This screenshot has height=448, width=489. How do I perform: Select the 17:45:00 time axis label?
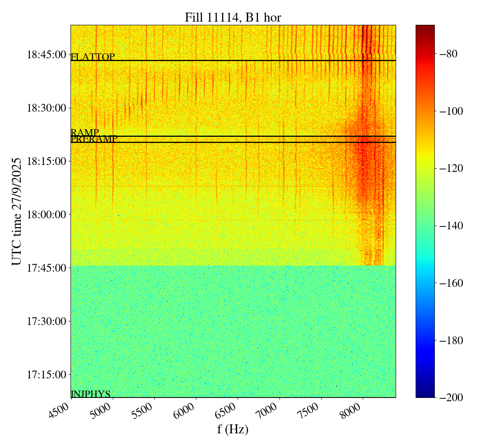click(46, 268)
